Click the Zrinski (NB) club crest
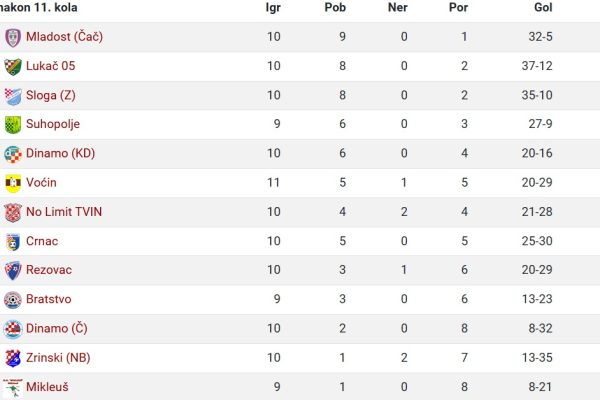This screenshot has height=400, width=600. 13,358
